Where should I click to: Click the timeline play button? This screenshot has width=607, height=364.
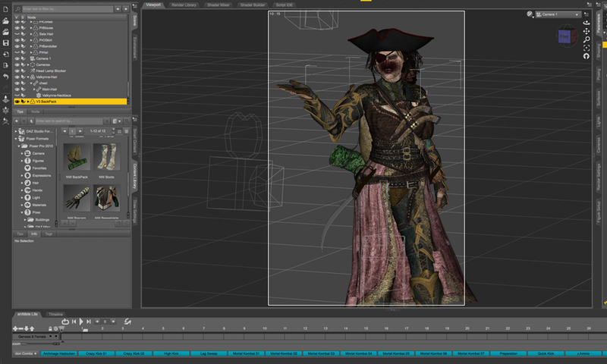coord(81,322)
